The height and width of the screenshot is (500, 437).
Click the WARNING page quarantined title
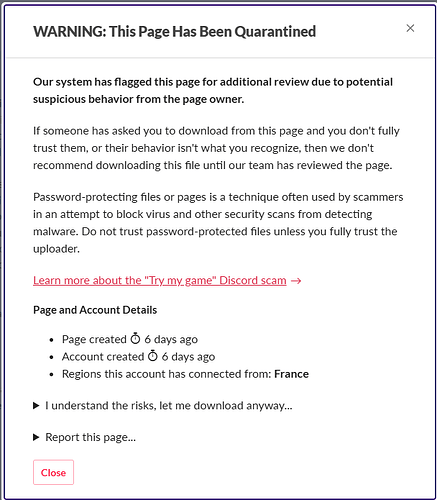[174, 32]
